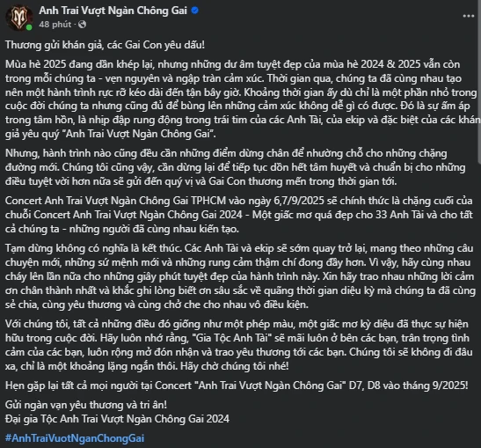This screenshot has width=481, height=448.
Task: Click line 'Gửi ngàn vạn yêu thương và tri ân'
Action: tap(86, 405)
